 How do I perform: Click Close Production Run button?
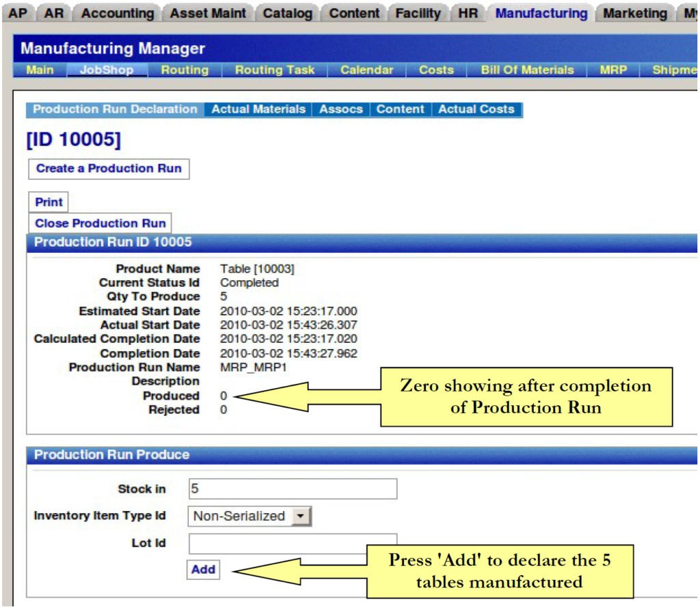click(x=100, y=223)
